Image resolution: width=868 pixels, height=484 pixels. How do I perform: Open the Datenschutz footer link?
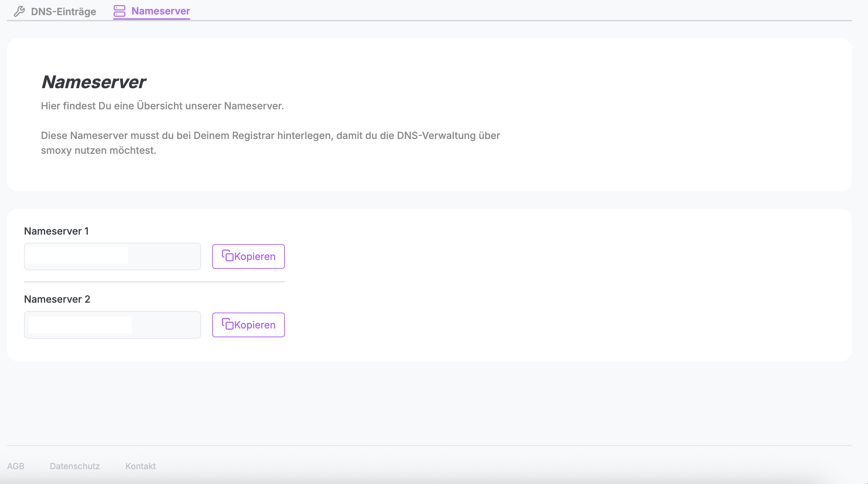click(75, 466)
